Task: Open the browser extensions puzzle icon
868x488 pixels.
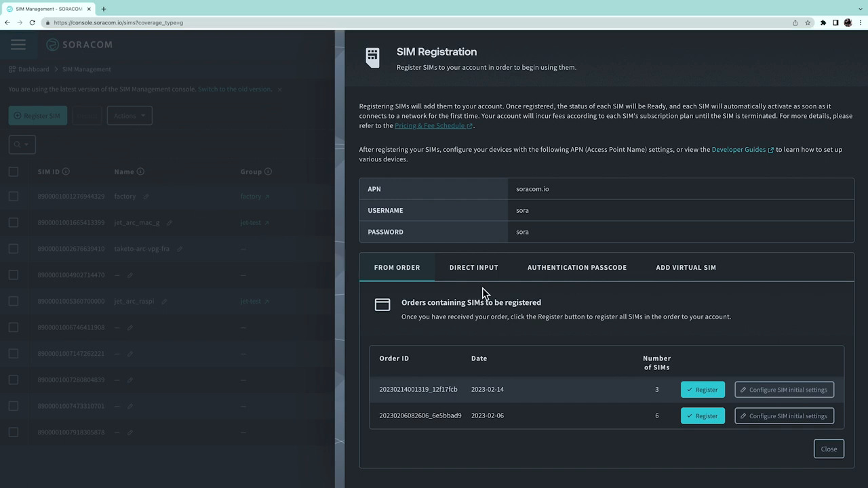Action: click(x=823, y=22)
